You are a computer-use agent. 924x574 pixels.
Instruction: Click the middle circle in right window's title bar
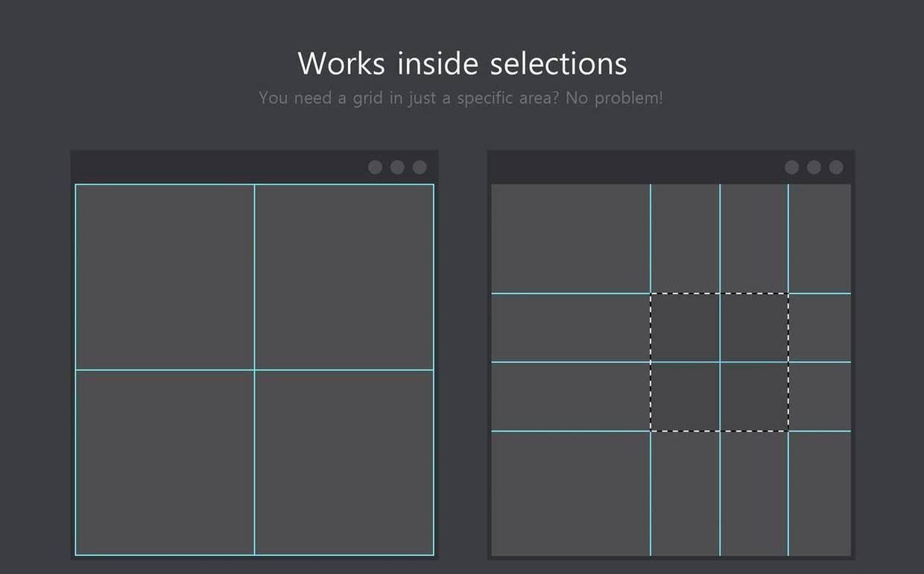[814, 167]
